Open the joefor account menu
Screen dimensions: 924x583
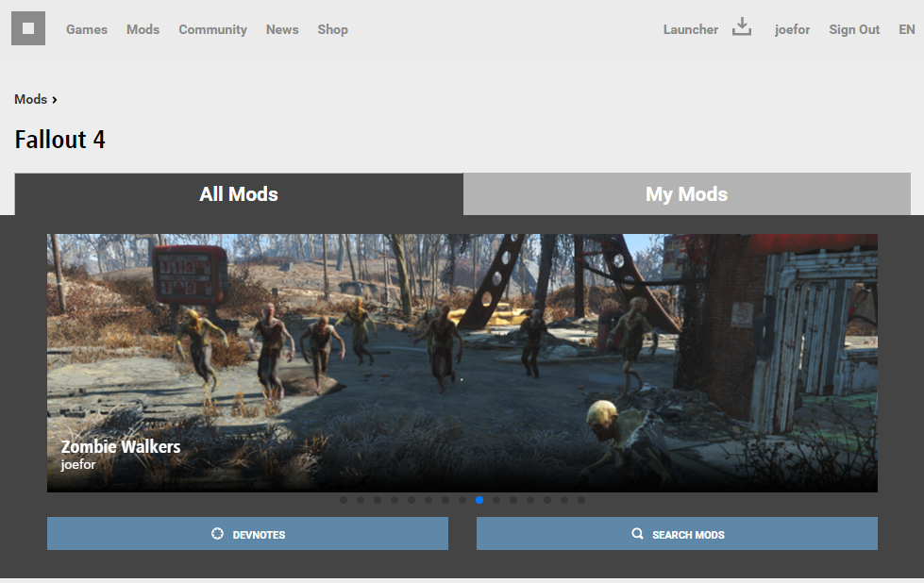click(x=792, y=29)
